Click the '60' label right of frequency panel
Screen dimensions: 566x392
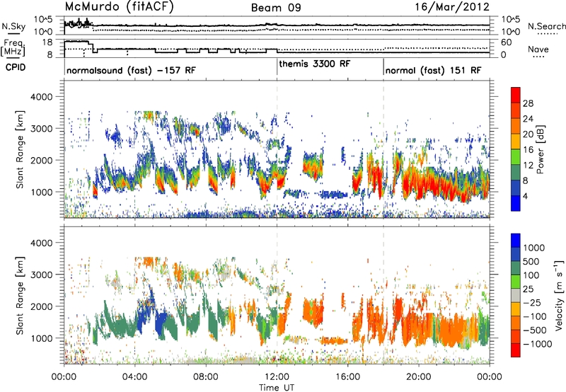tap(507, 42)
